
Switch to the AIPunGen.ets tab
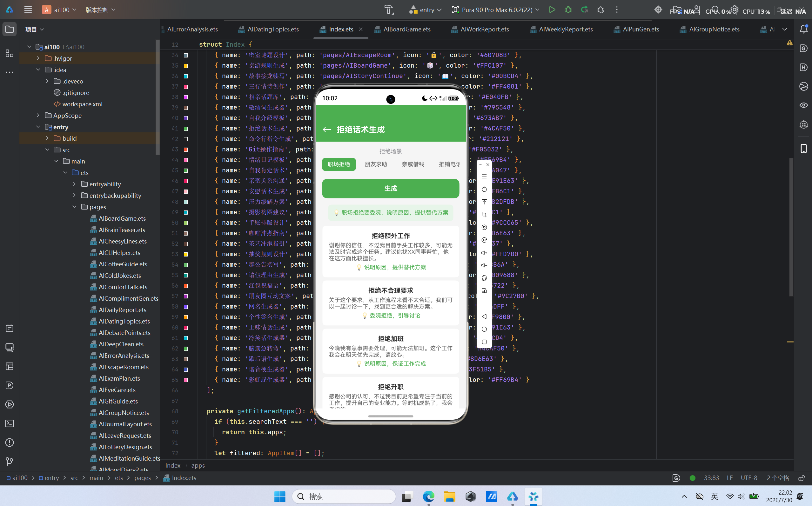(x=637, y=29)
